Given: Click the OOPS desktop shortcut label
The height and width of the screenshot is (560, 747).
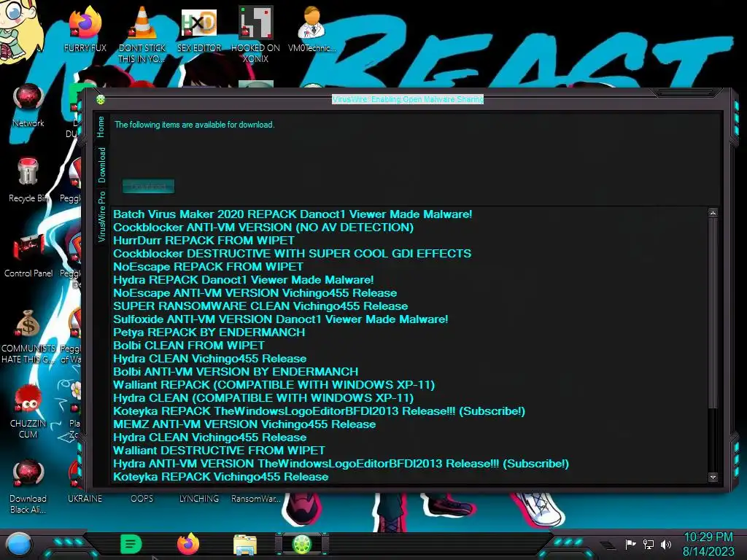Looking at the screenshot, I should [x=142, y=499].
